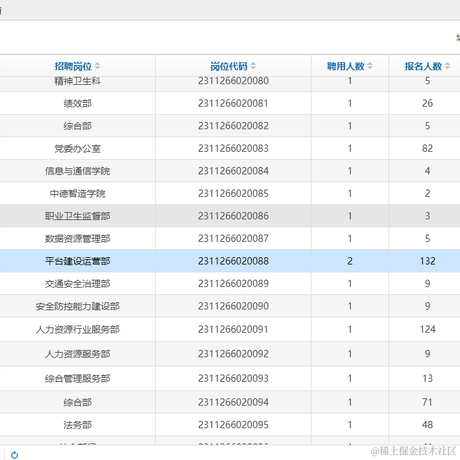Click job code 2311266020092
This screenshot has height=460, width=460.
[233, 354]
